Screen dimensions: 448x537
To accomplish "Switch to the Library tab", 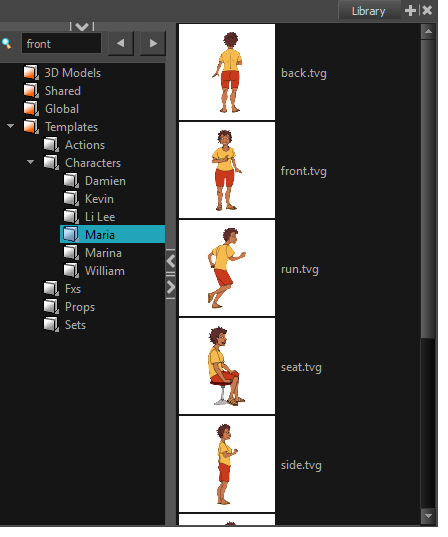I will click(x=369, y=11).
